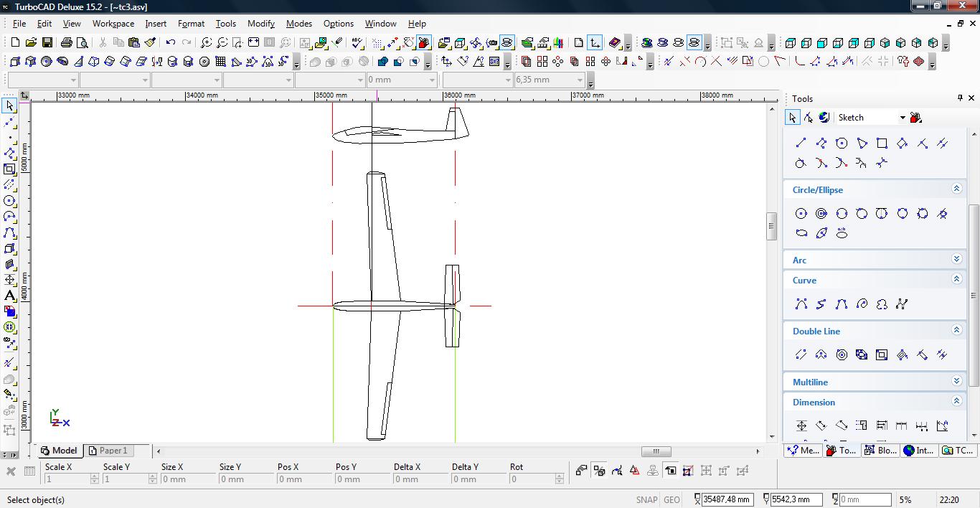Image resolution: width=980 pixels, height=508 pixels.
Task: Select the text tool in left toolbar
Action: [9, 296]
